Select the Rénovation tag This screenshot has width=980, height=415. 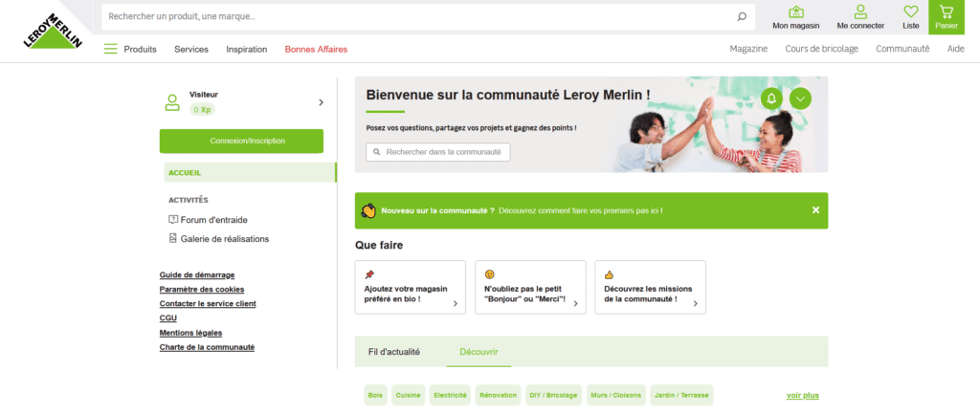pos(498,395)
